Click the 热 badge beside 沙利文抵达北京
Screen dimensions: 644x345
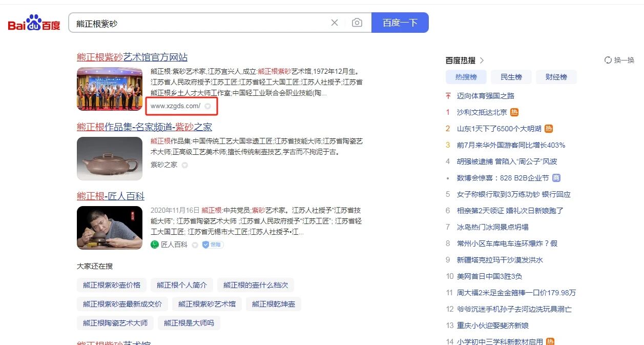pyautogui.click(x=514, y=112)
